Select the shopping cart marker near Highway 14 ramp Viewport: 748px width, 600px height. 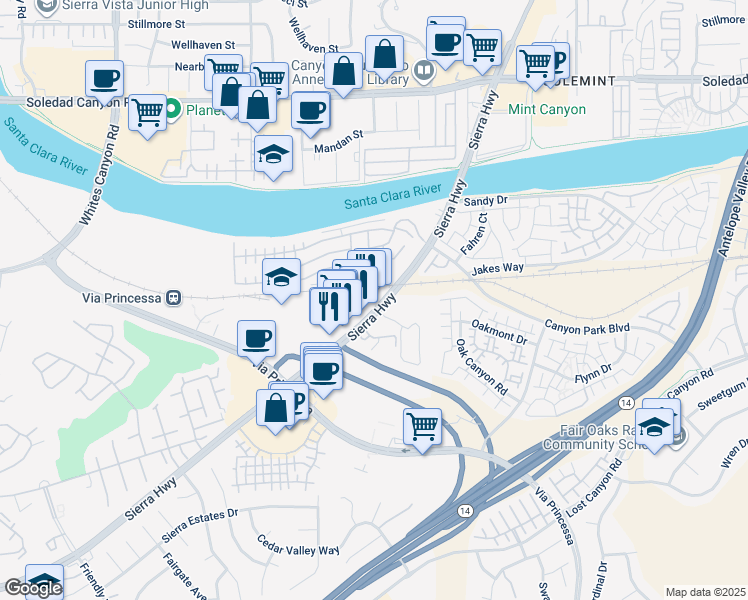[x=422, y=428]
